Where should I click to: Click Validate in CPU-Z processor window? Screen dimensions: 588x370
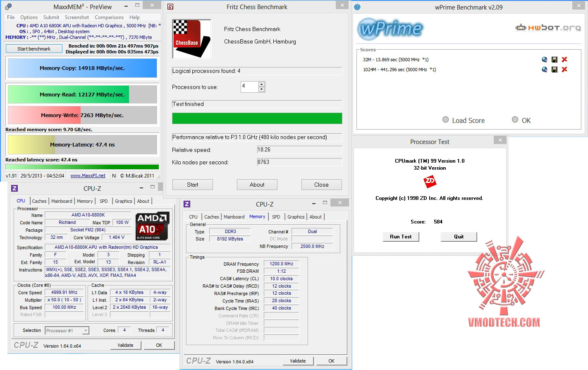125,345
